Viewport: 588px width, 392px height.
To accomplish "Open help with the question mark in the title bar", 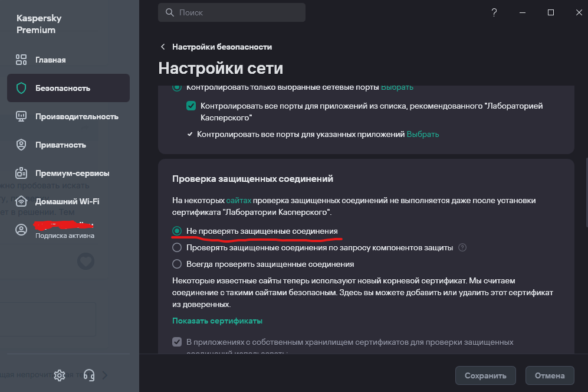I will tap(494, 12).
